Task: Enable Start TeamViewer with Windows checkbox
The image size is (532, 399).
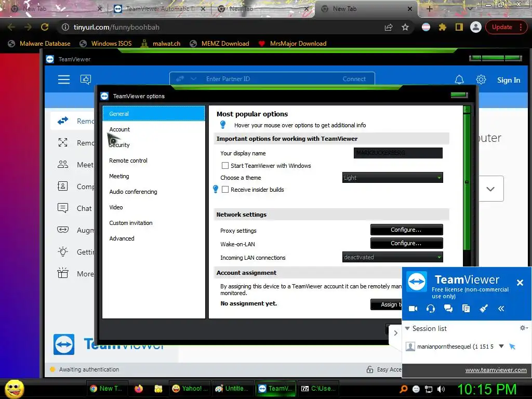Action: coord(225,166)
